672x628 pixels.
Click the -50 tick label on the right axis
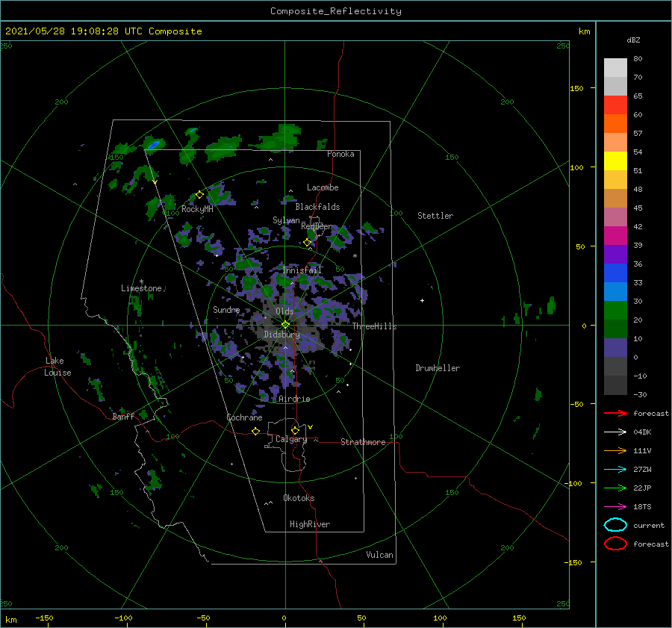coord(576,404)
